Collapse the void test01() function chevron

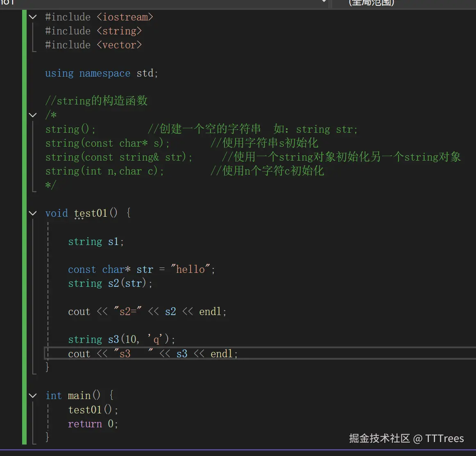(x=33, y=213)
